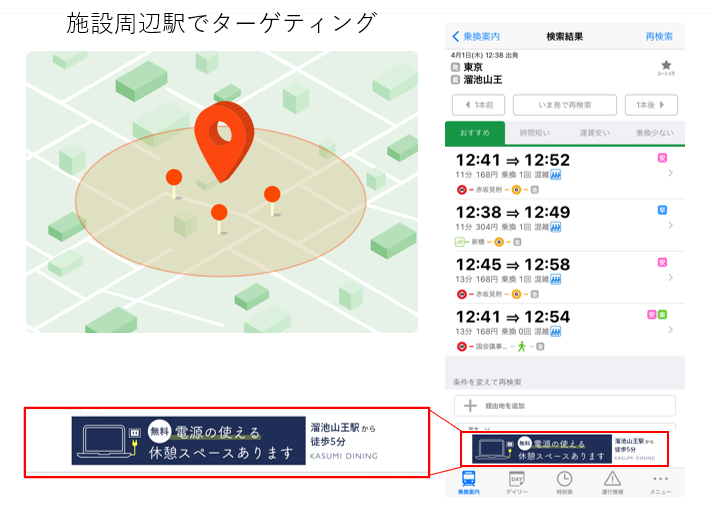Open the 時刻表 clock tab
This screenshot has height=510, width=712.
(x=564, y=482)
